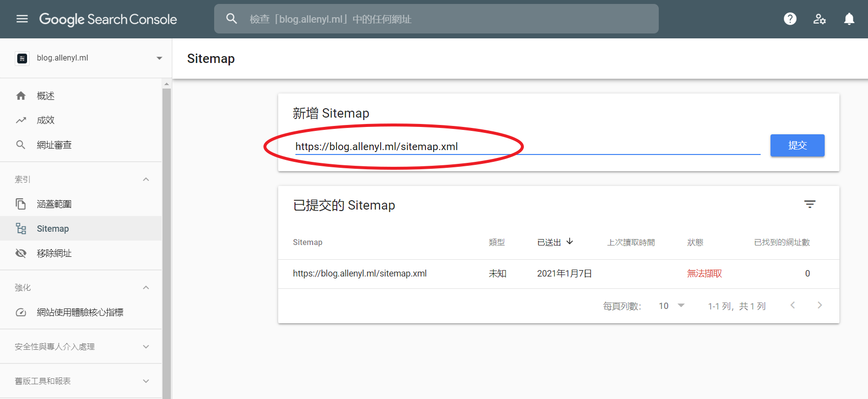Expand 安全性與專人介入處理 section
868x399 pixels.
click(x=146, y=347)
